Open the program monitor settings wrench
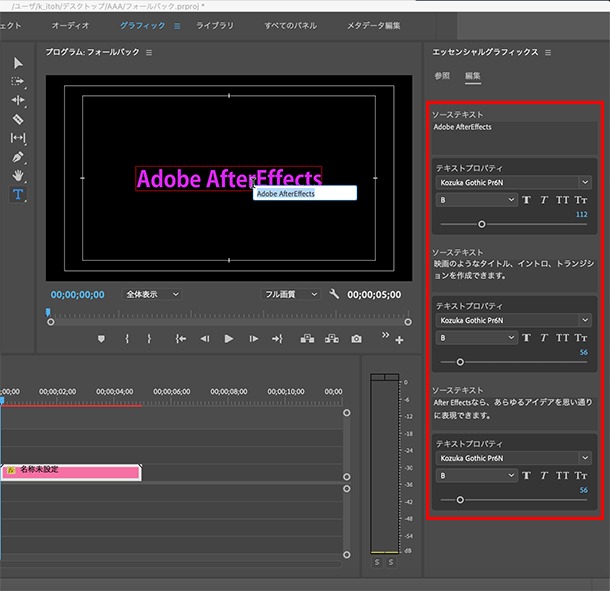Screen dimensions: 610x591 334,294
